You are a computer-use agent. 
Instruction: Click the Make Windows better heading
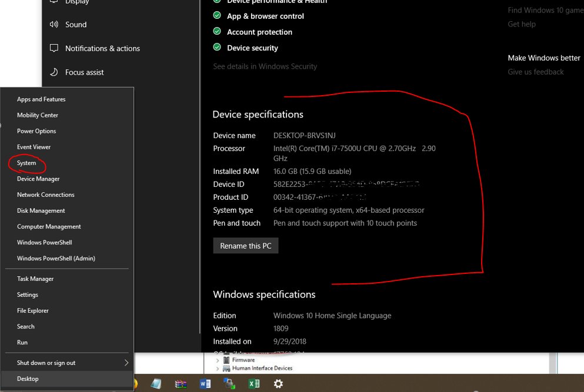544,58
